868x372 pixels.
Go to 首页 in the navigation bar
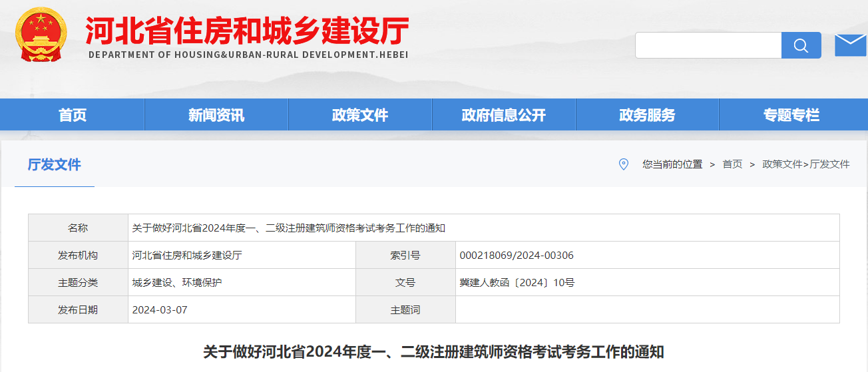pyautogui.click(x=73, y=115)
